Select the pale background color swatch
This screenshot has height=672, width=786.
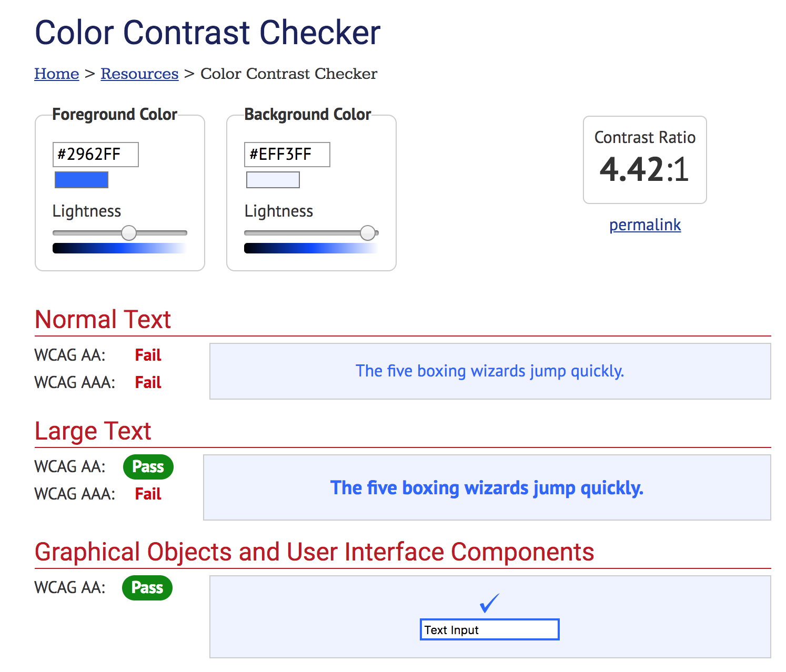point(272,179)
